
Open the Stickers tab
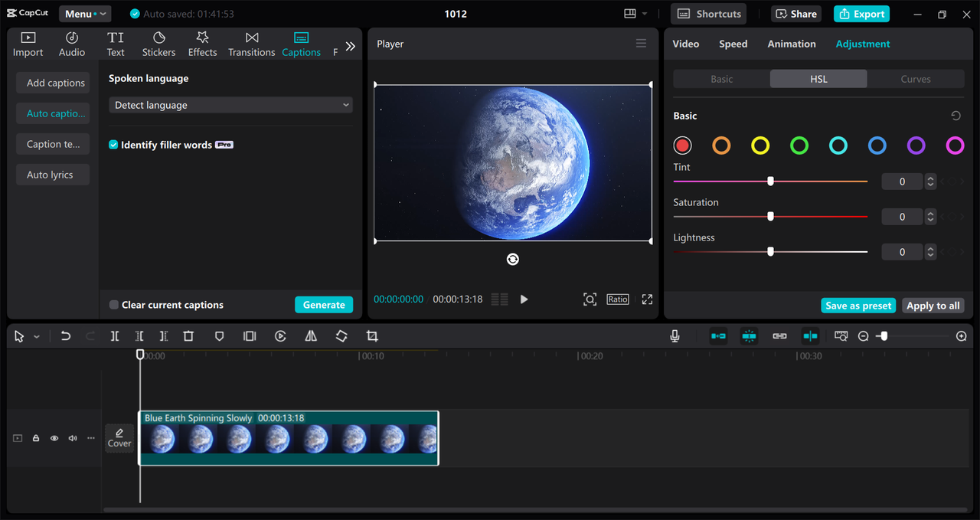pyautogui.click(x=158, y=44)
